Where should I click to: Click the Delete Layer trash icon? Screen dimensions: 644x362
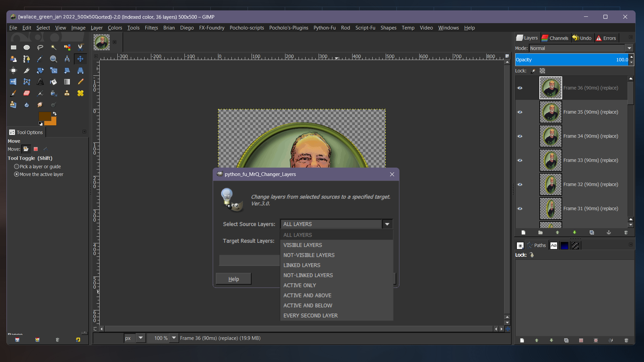626,232
